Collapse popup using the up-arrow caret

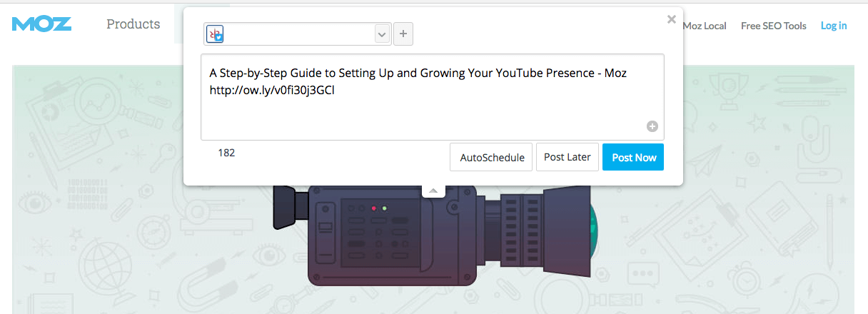click(x=433, y=191)
